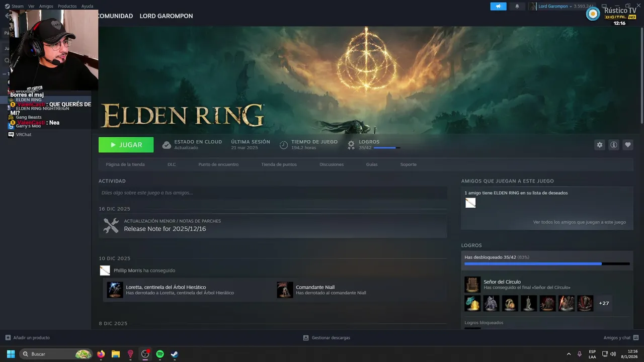Click the taskbar volume speaker icon
Screen dimensions: 644x362
click(613, 354)
